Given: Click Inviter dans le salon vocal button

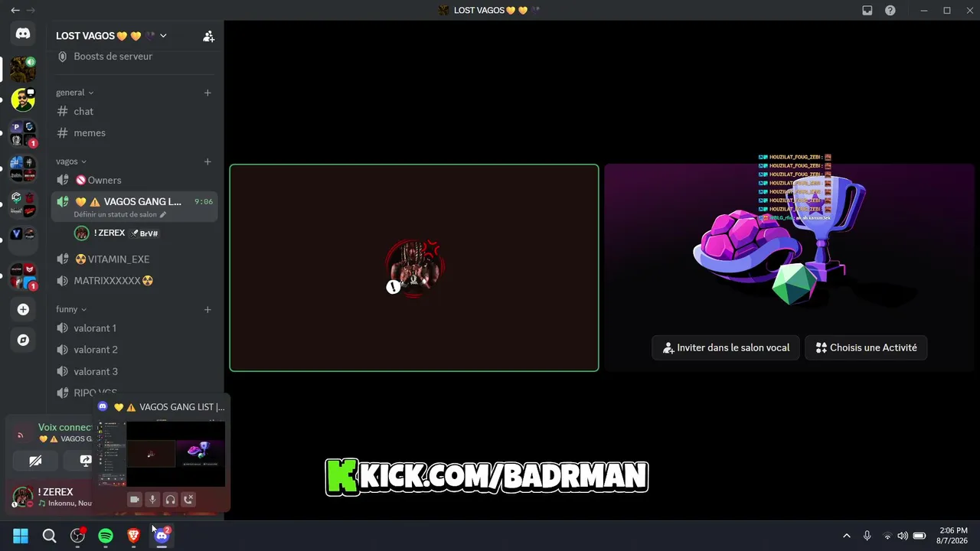Looking at the screenshot, I should pyautogui.click(x=726, y=347).
